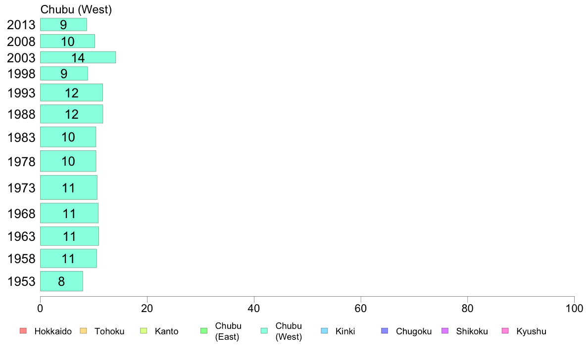Click the Shikoku purple legend swatch
Viewport: 588px width, 364px height.
(445, 331)
